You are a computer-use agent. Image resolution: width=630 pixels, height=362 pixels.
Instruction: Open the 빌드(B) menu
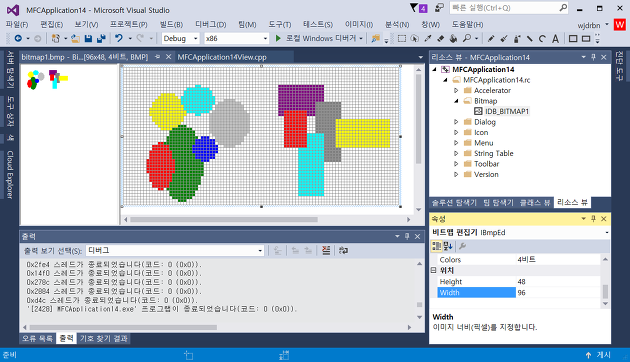(171, 25)
